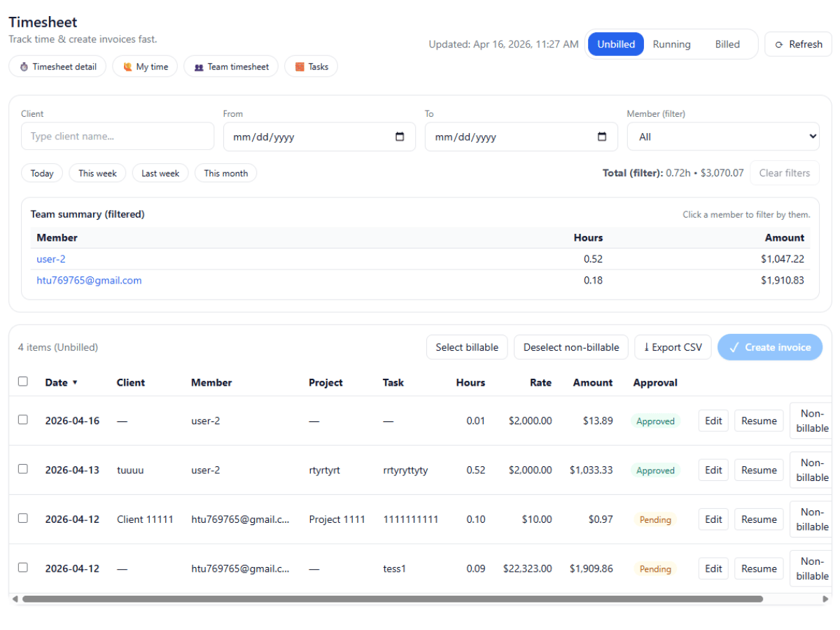Switch to the Unbilled tab
The image size is (840, 630).
616,44
